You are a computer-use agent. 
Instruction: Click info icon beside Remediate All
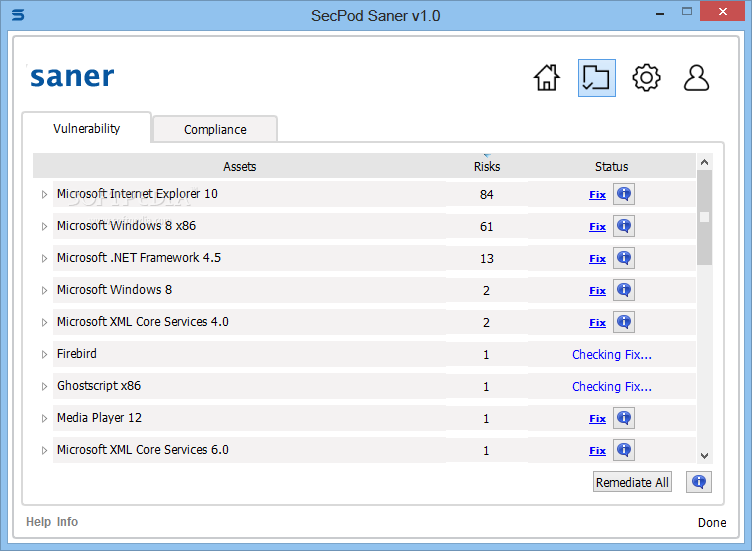[x=699, y=482]
